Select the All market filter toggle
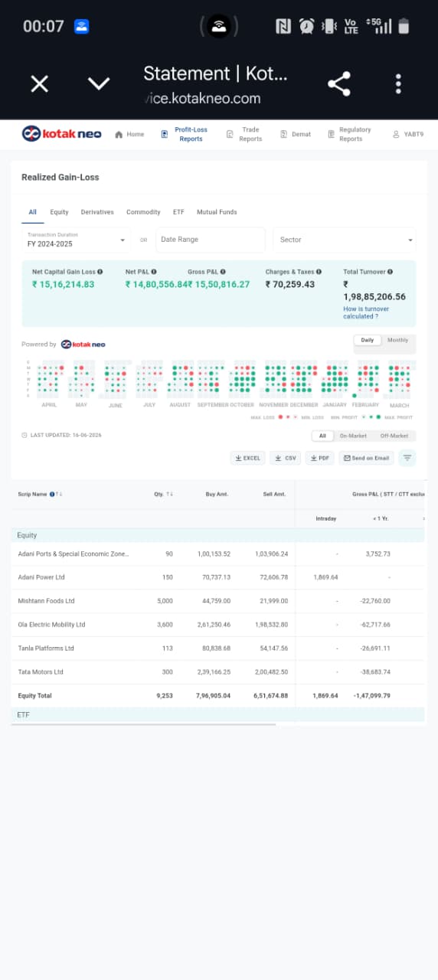The image size is (438, 980). click(x=322, y=436)
